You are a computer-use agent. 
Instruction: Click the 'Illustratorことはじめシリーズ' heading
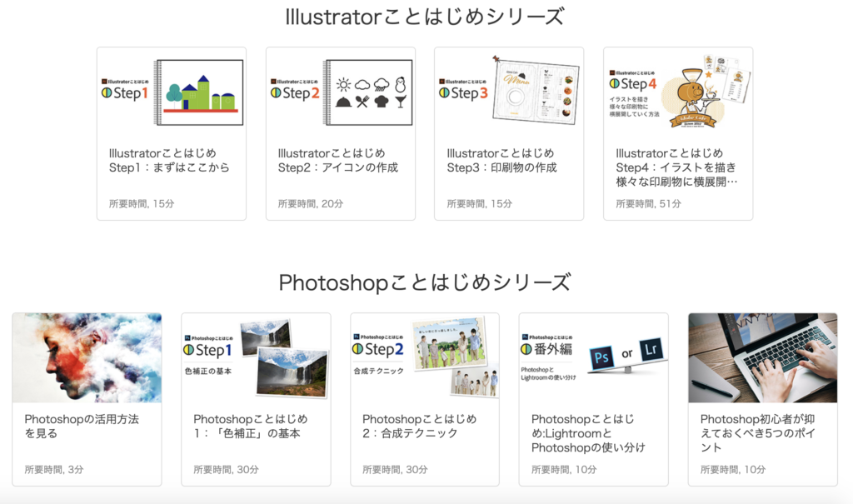pyautogui.click(x=425, y=17)
